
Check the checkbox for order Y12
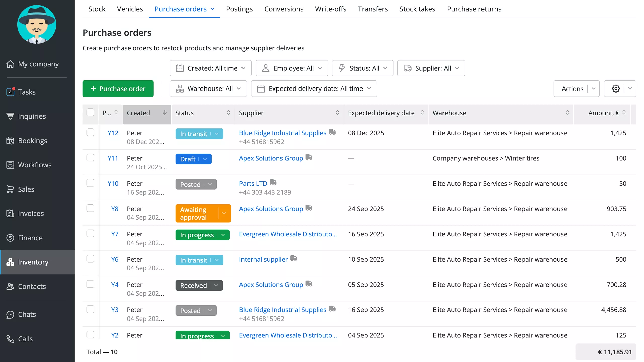click(x=90, y=133)
